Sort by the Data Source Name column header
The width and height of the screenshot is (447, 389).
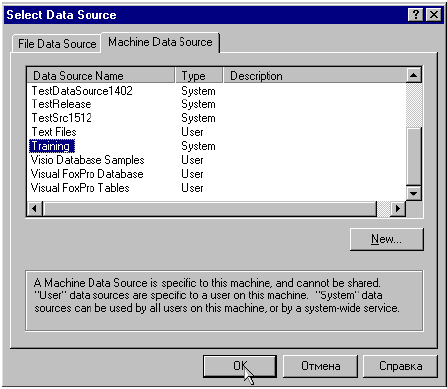click(x=101, y=76)
